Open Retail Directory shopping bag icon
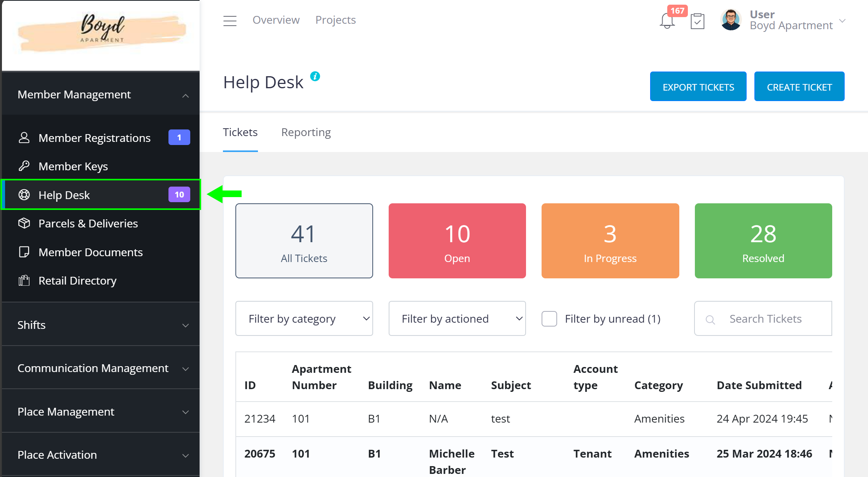This screenshot has width=868, height=477. pyautogui.click(x=24, y=280)
